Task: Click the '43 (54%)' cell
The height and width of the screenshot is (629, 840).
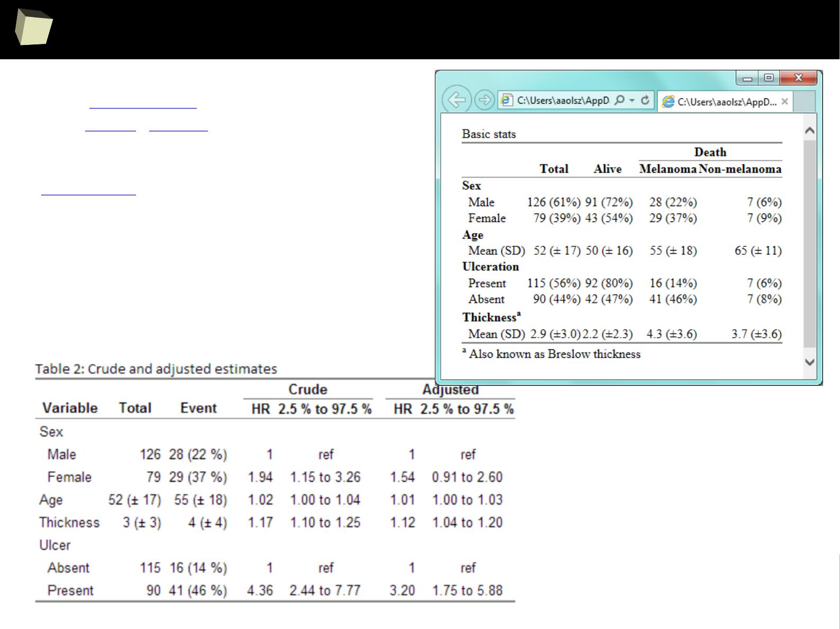Action: [x=609, y=218]
